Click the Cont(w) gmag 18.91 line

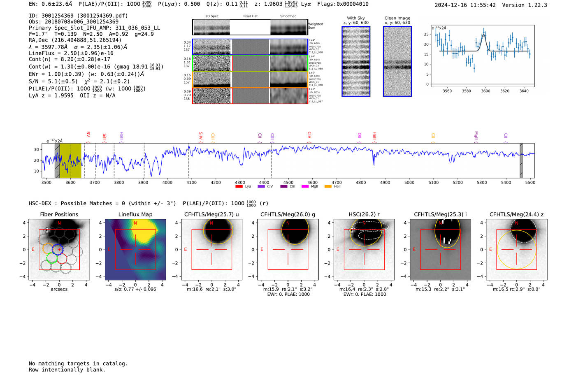pos(96,67)
